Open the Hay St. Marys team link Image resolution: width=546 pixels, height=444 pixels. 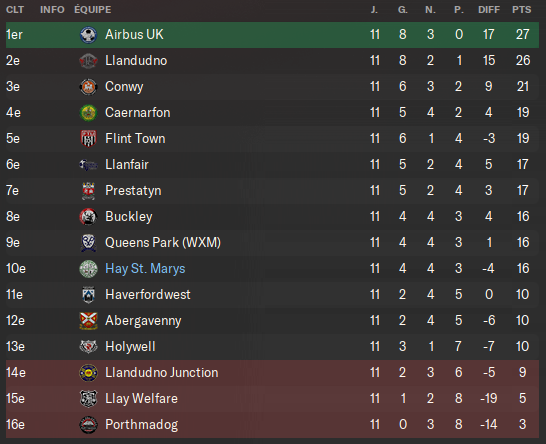click(x=145, y=269)
